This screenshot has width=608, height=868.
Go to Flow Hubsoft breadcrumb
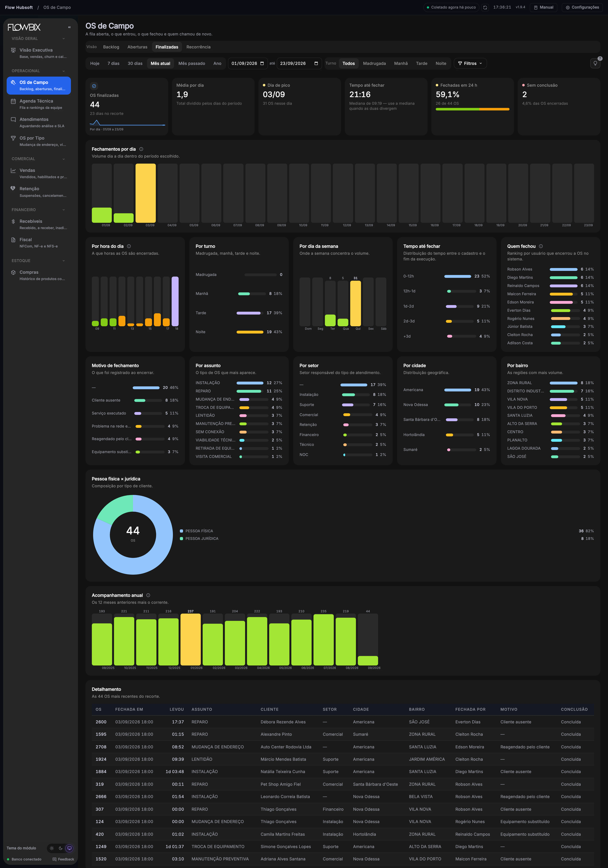[19, 8]
